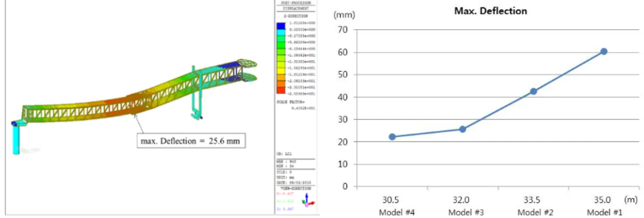Click the 'MIN : 34' legend entry

click(285, 166)
